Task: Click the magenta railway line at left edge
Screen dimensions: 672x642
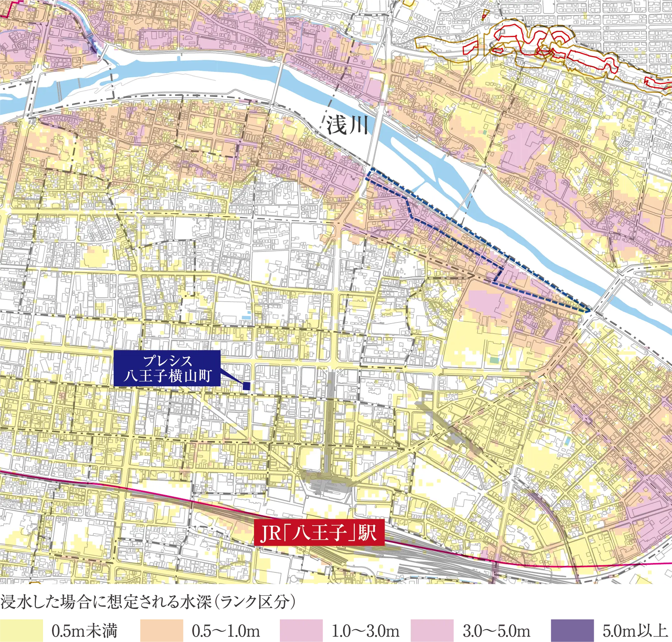Action: (x=22, y=473)
